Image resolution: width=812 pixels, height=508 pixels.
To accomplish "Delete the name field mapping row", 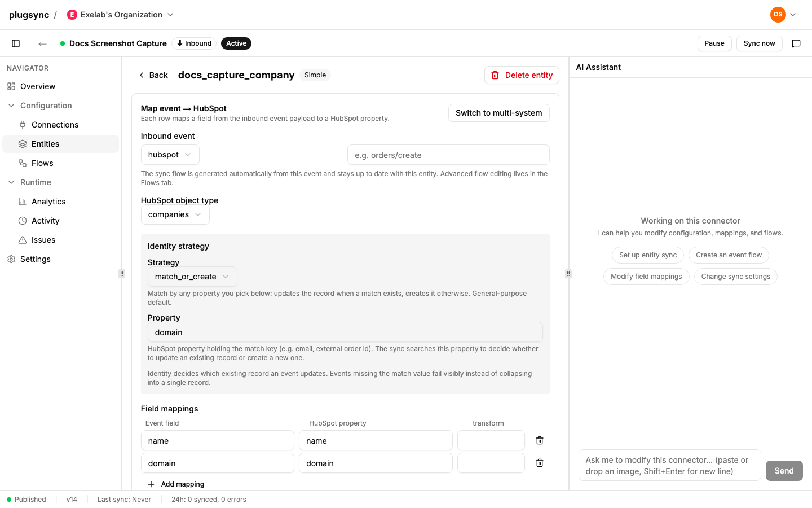I will pos(540,440).
